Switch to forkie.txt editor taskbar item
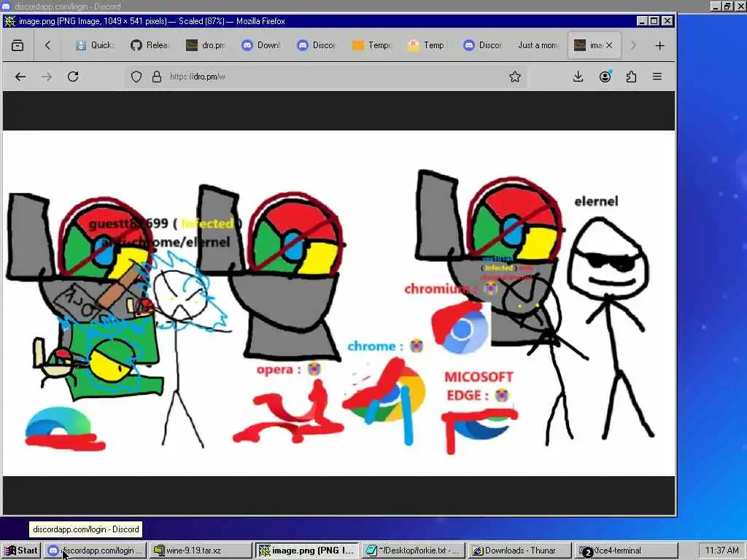The height and width of the screenshot is (560, 747). pos(413,551)
